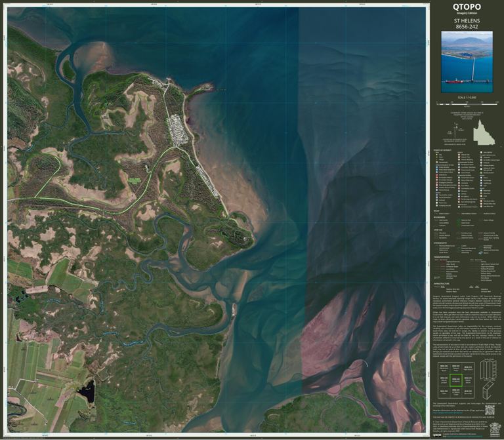Click the map folding instructions diagram

point(488,379)
